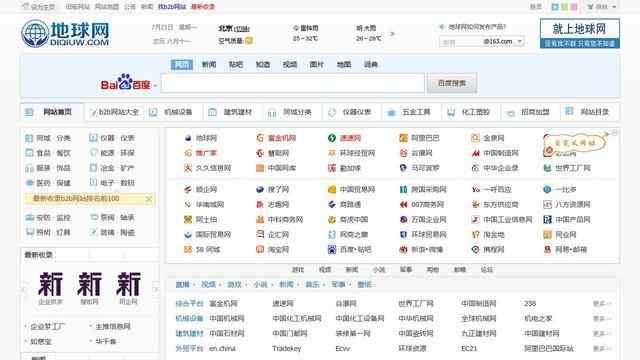Click the right arrow of 最新收录 carousel
Screen dimensions: 640x360
point(156,289)
